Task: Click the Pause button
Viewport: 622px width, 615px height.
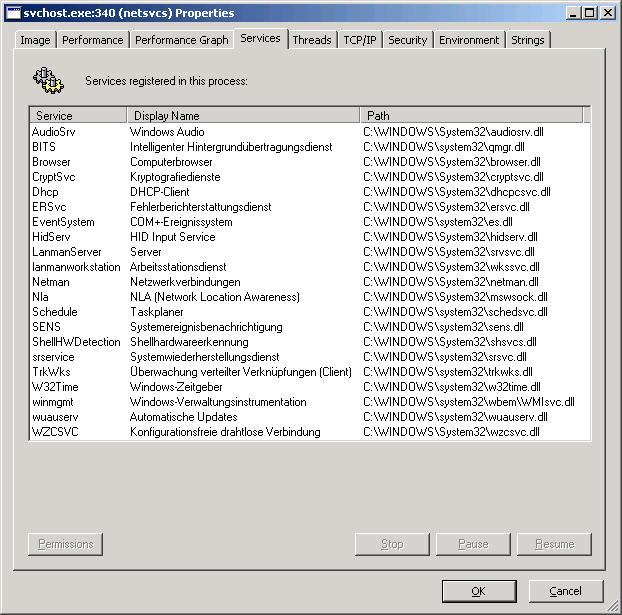Action: (x=473, y=544)
